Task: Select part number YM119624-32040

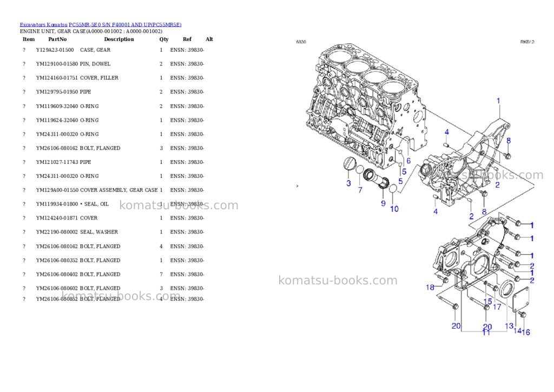Action: click(x=57, y=121)
